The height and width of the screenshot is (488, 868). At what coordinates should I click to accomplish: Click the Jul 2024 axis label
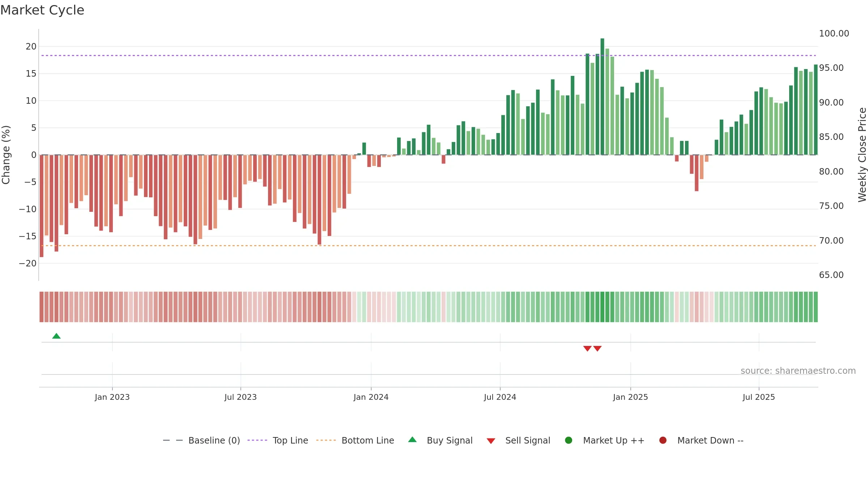tap(500, 397)
